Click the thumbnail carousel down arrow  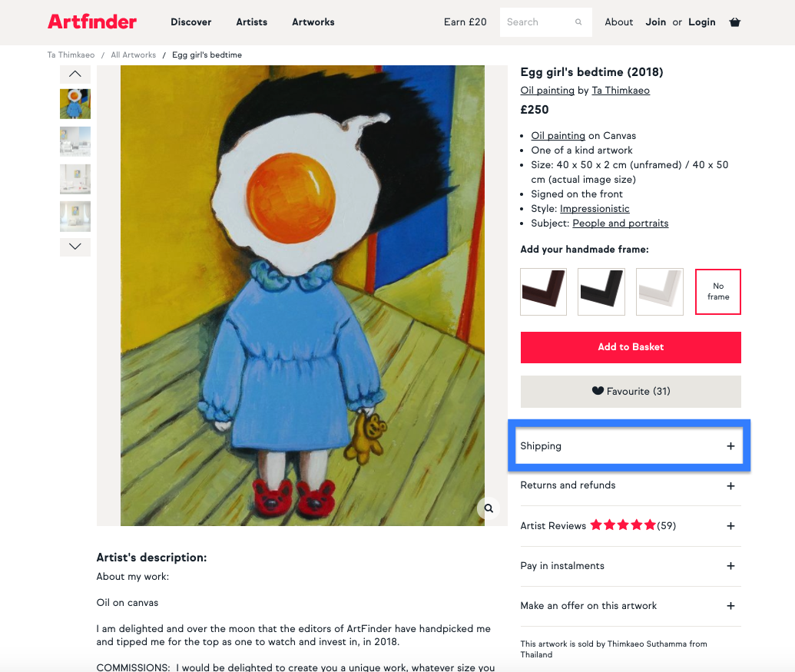point(75,247)
